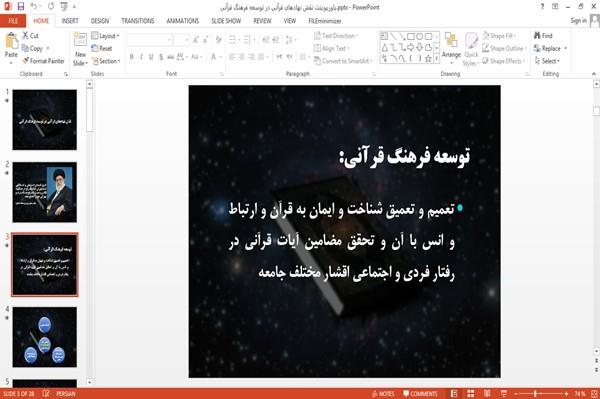This screenshot has width=600, height=399.
Task: Toggle Strikethrough formatting
Action: (170, 57)
